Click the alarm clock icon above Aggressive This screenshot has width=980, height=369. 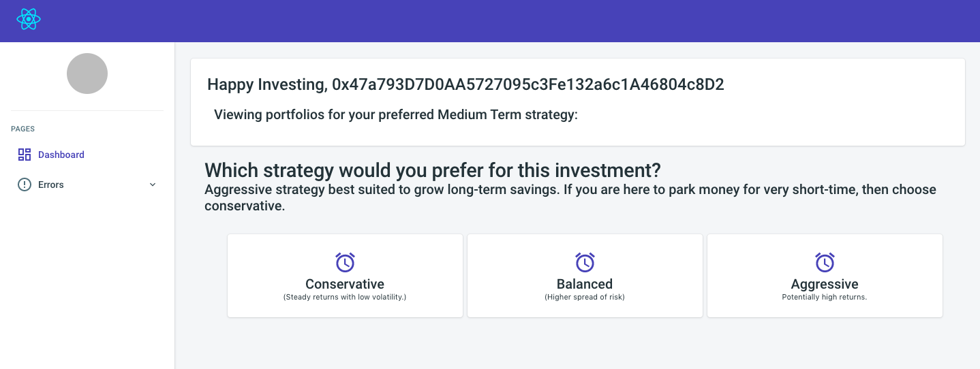[825, 262]
